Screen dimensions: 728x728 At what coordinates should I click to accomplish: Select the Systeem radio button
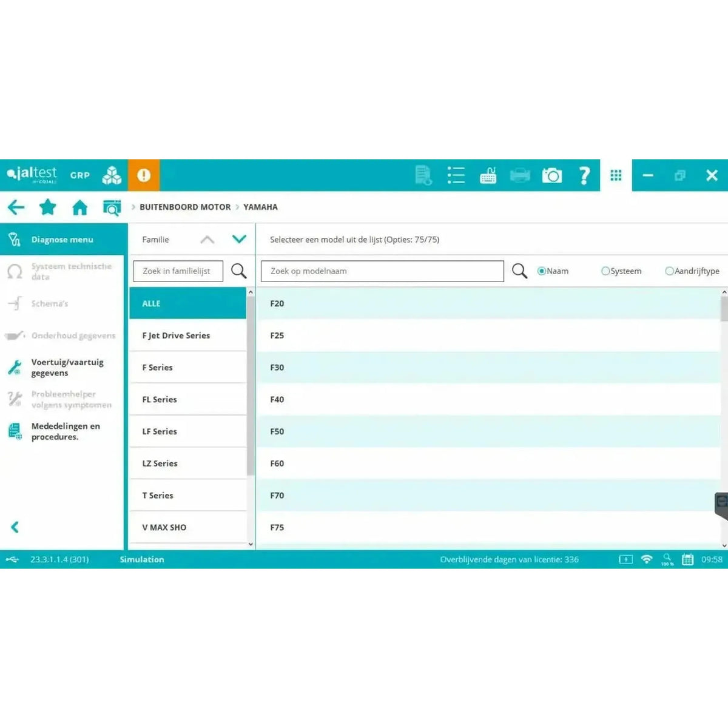click(605, 271)
